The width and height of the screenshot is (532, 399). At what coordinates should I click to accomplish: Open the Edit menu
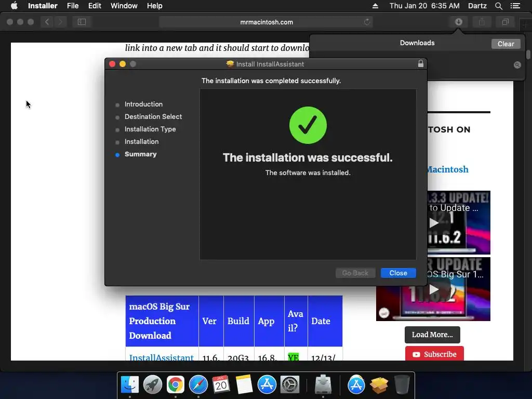95,6
